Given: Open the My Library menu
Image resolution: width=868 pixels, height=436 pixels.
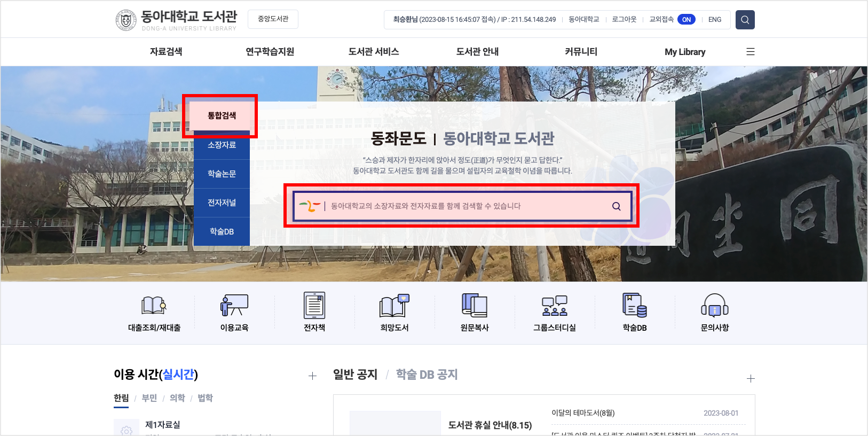Looking at the screenshot, I should pos(685,52).
